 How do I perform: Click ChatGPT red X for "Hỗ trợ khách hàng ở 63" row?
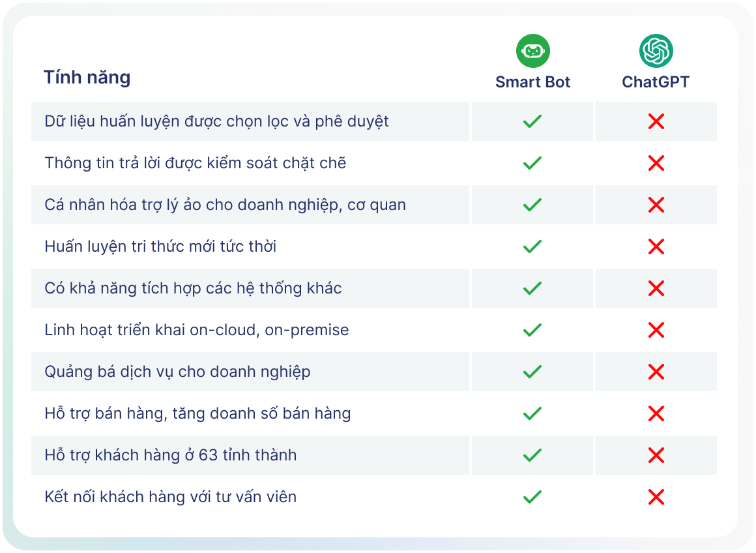(x=656, y=455)
